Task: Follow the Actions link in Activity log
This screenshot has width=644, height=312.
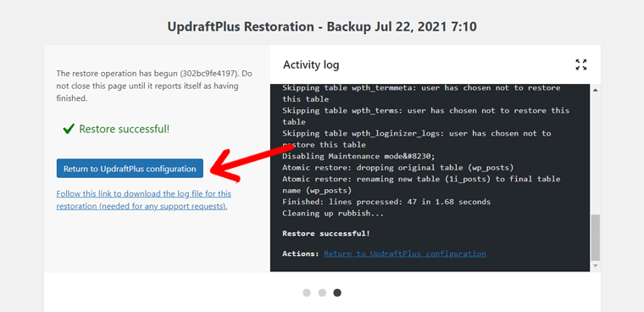Action: pyautogui.click(x=404, y=253)
